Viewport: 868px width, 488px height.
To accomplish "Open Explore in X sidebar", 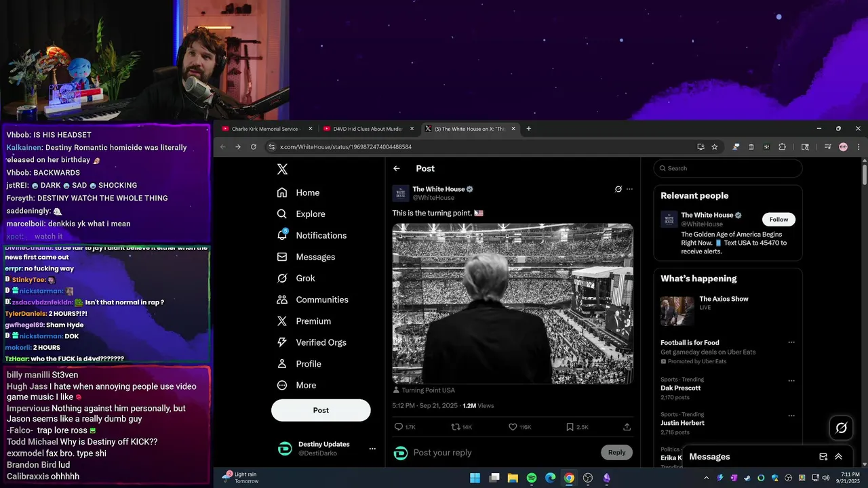I will pyautogui.click(x=301, y=213).
